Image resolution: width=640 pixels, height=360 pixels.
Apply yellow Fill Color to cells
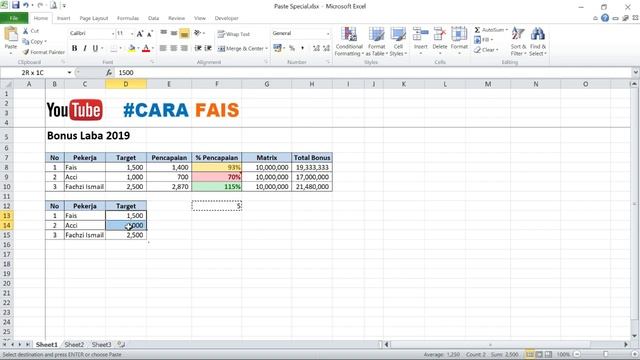(131, 49)
